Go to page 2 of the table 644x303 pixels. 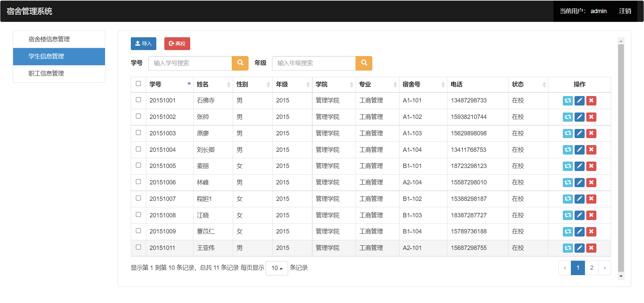click(x=592, y=268)
